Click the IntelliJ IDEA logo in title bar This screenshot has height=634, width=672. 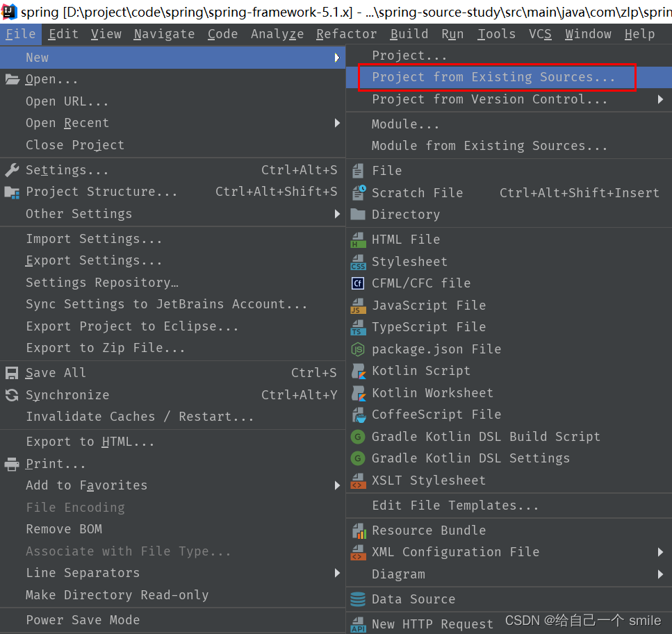8,12
